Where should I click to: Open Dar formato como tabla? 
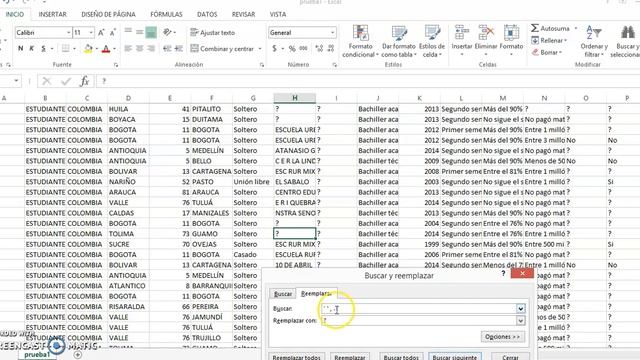(398, 41)
